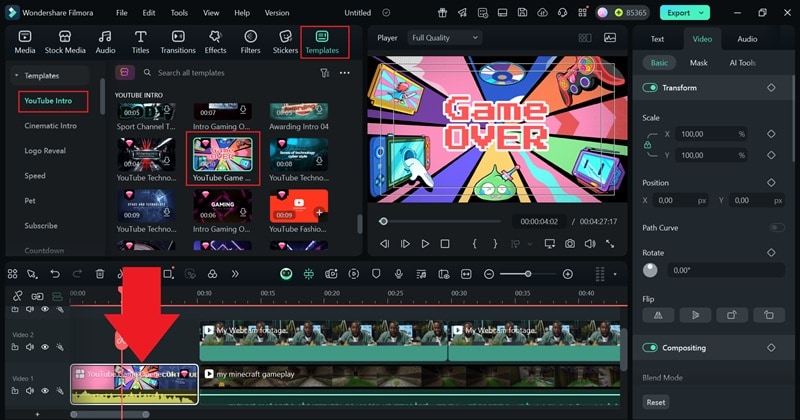This screenshot has width=800, height=420.
Task: Click the gift box icon in title bar
Action: (x=442, y=13)
